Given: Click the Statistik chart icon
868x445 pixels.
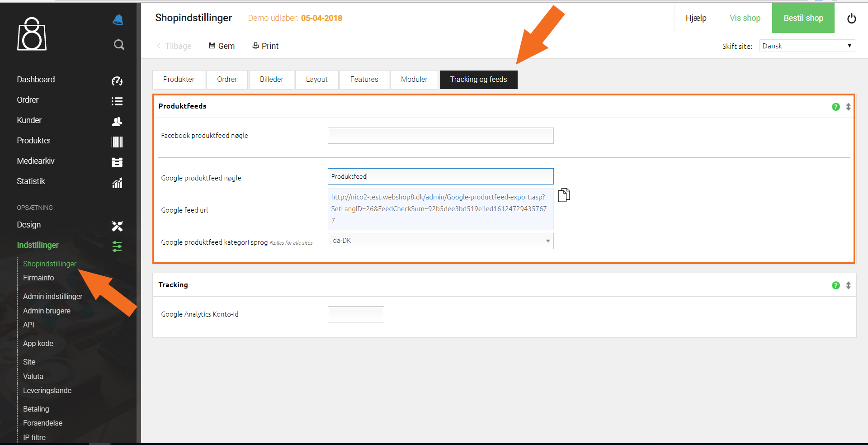Looking at the screenshot, I should click(117, 183).
